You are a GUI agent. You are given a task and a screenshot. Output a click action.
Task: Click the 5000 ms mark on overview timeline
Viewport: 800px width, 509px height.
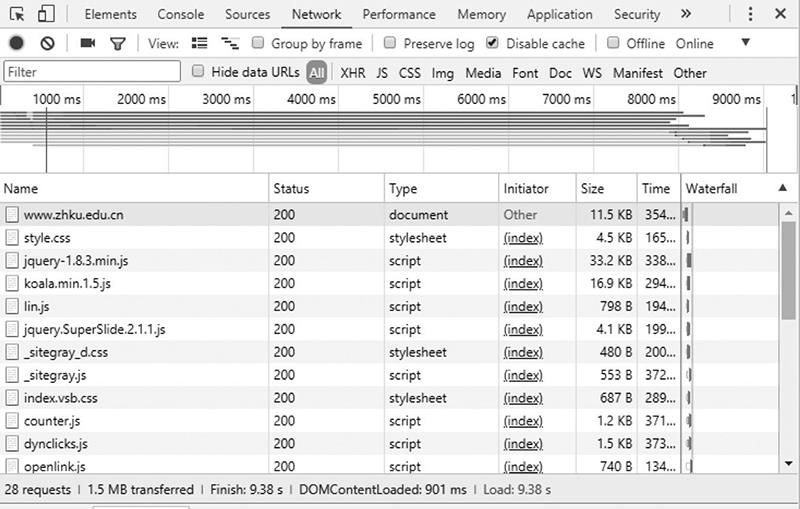[396, 99]
